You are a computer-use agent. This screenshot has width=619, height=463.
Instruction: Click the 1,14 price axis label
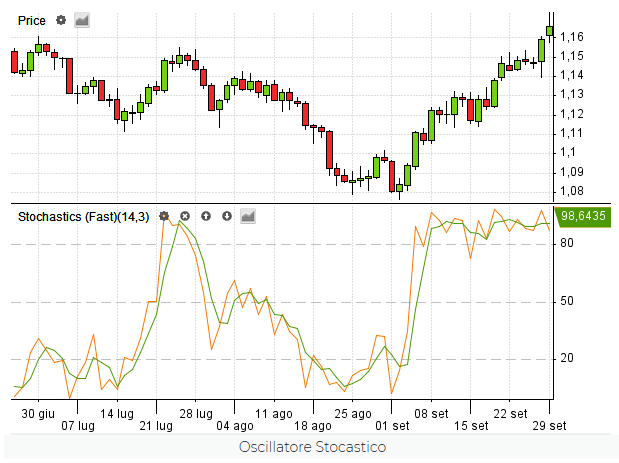pyautogui.click(x=572, y=75)
